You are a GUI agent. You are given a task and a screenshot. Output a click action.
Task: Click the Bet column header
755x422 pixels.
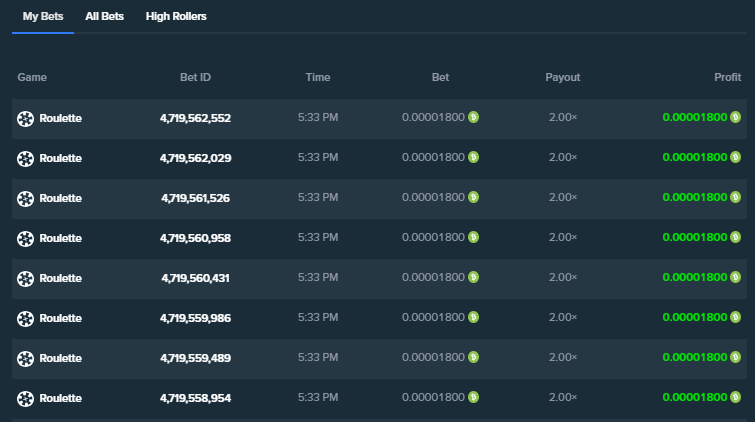(441, 77)
